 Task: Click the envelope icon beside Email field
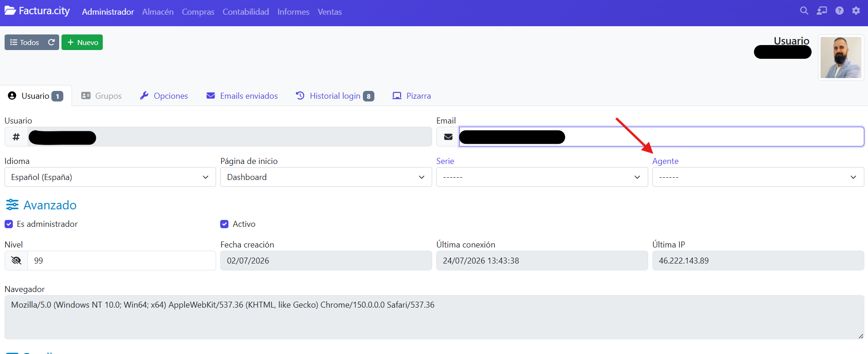[x=448, y=137]
